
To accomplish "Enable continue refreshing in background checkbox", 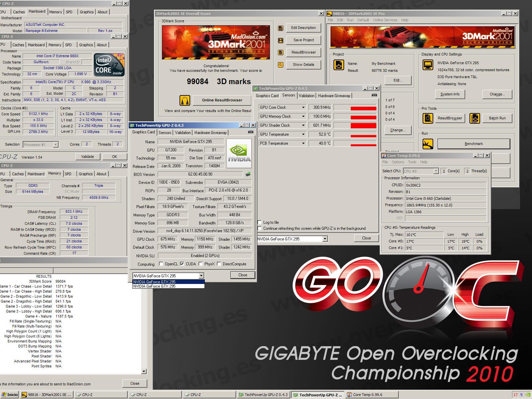I will pos(260,228).
